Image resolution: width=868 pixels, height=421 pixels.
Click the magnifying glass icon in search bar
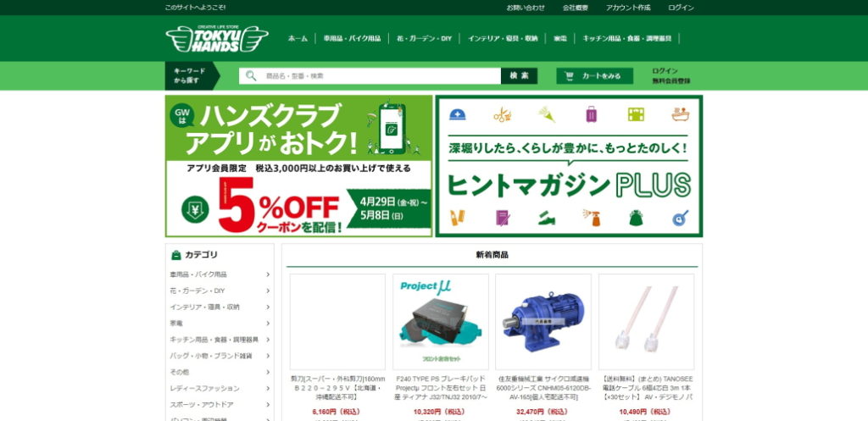tap(251, 75)
